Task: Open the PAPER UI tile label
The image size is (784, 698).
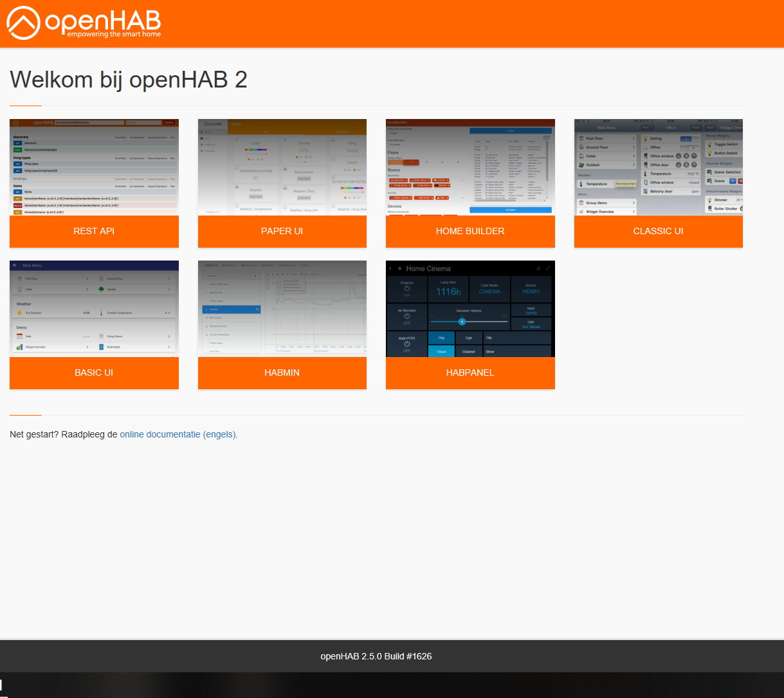Action: pos(282,231)
